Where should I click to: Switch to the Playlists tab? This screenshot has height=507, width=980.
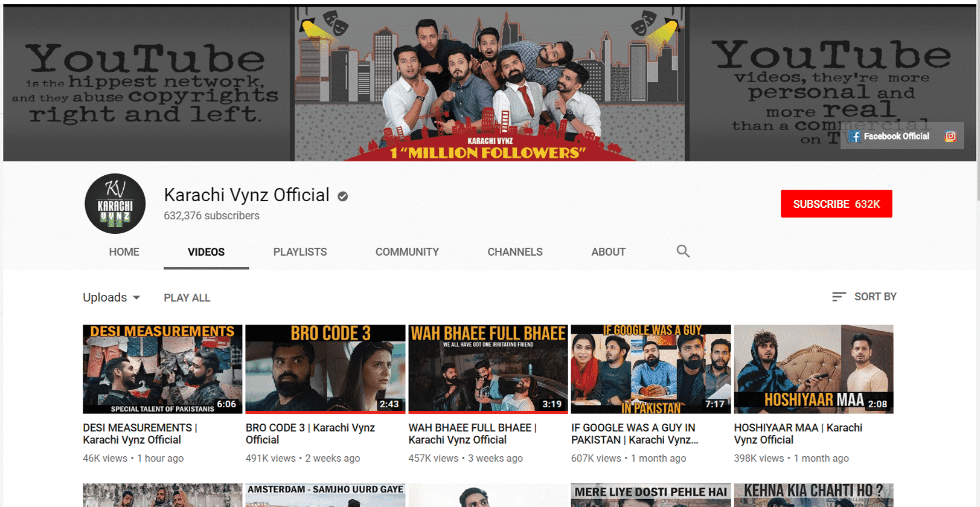pyautogui.click(x=300, y=252)
